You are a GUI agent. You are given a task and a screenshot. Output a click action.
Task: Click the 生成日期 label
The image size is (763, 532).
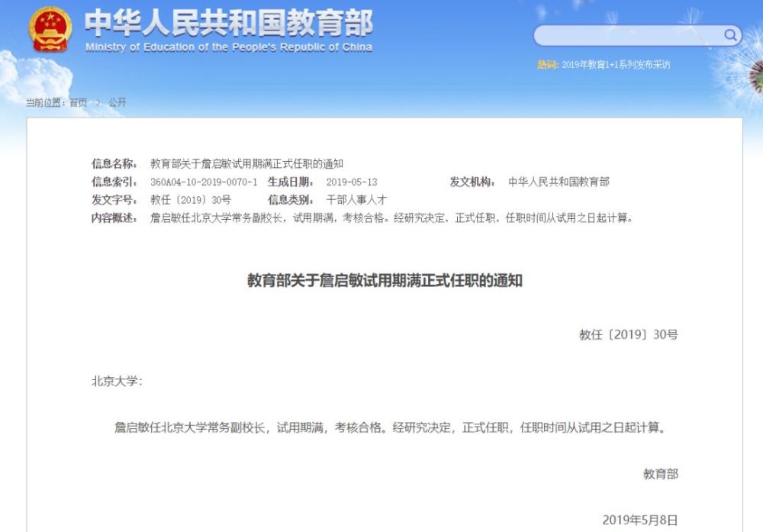coord(291,182)
